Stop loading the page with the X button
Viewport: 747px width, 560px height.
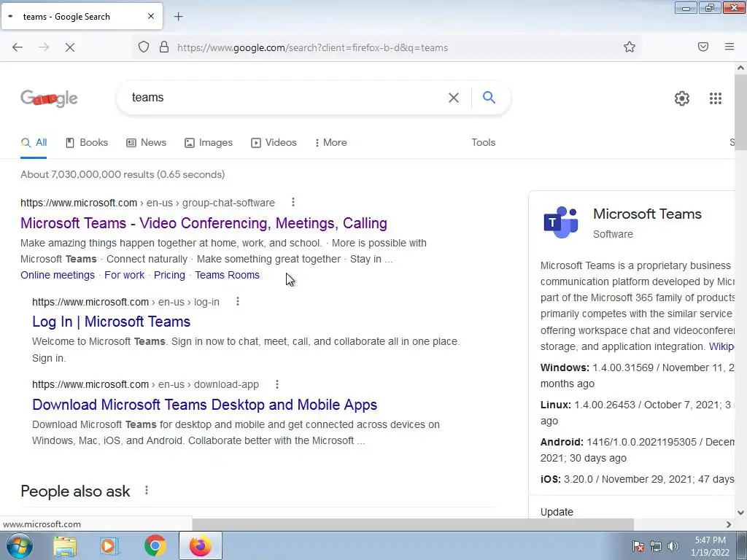70,47
